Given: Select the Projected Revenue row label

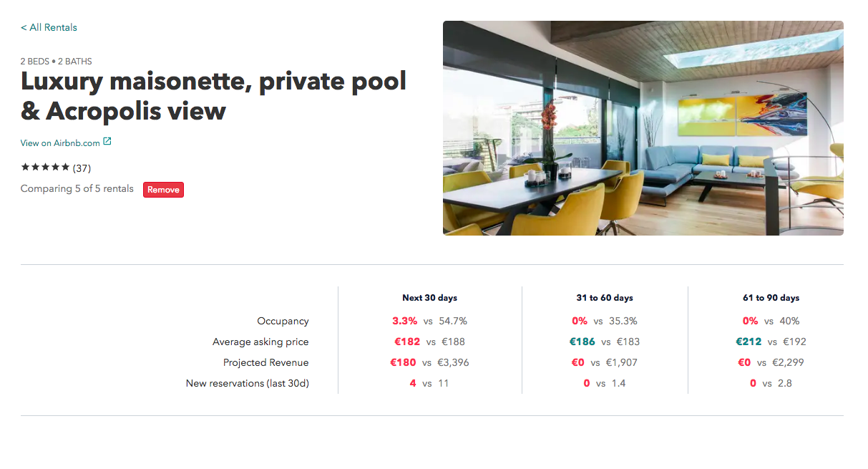Looking at the screenshot, I should pos(265,362).
